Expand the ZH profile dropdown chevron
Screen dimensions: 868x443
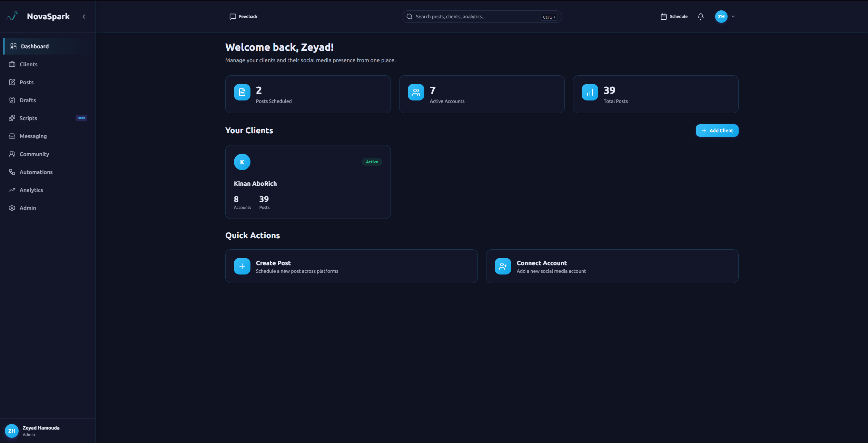(733, 17)
